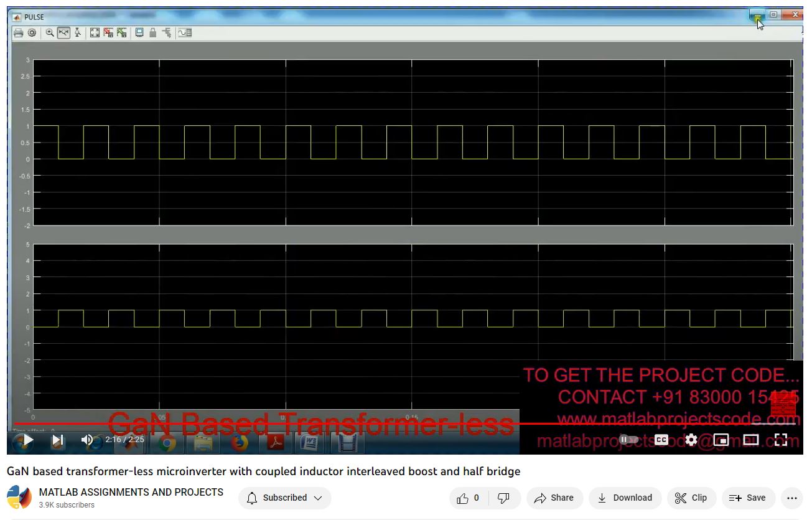This screenshot has height=520, width=812.
Task: Click the Share button
Action: [554, 498]
